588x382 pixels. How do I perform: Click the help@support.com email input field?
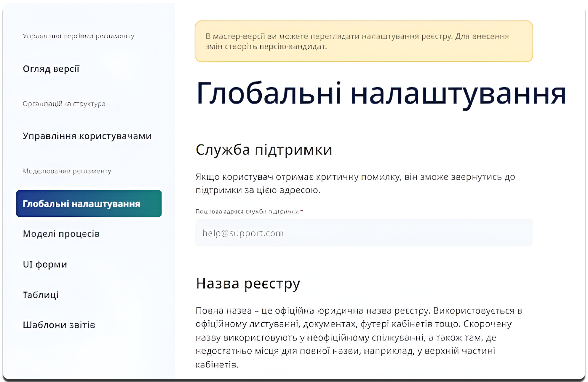click(363, 233)
